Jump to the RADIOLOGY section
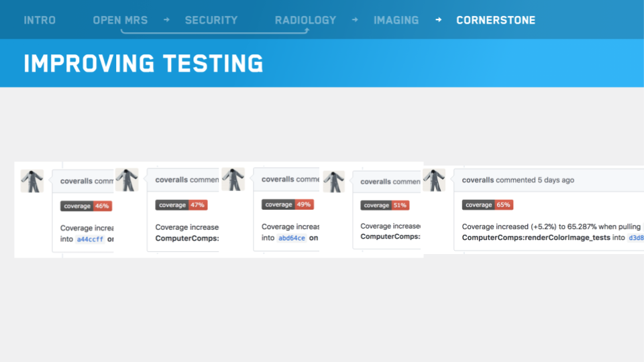 305,20
